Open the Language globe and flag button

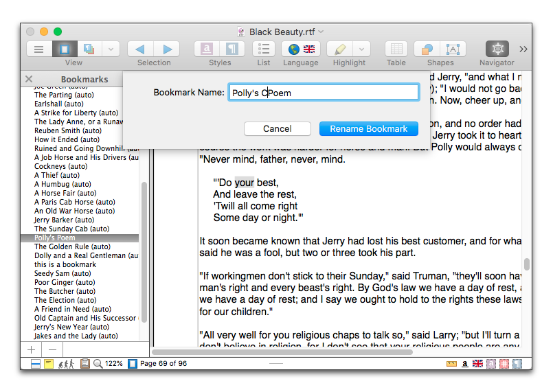click(301, 49)
